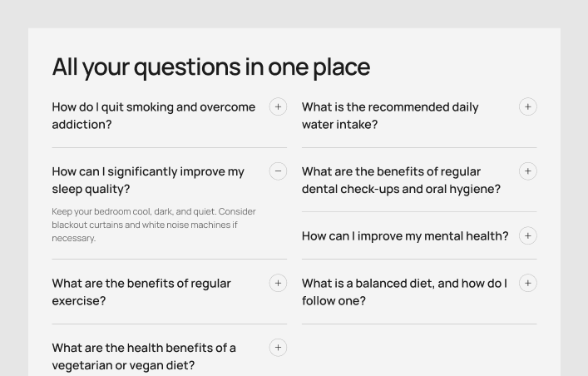Screen dimensions: 588x376
Task: Click minus icon beside sleep quality question
Action: (x=278, y=171)
